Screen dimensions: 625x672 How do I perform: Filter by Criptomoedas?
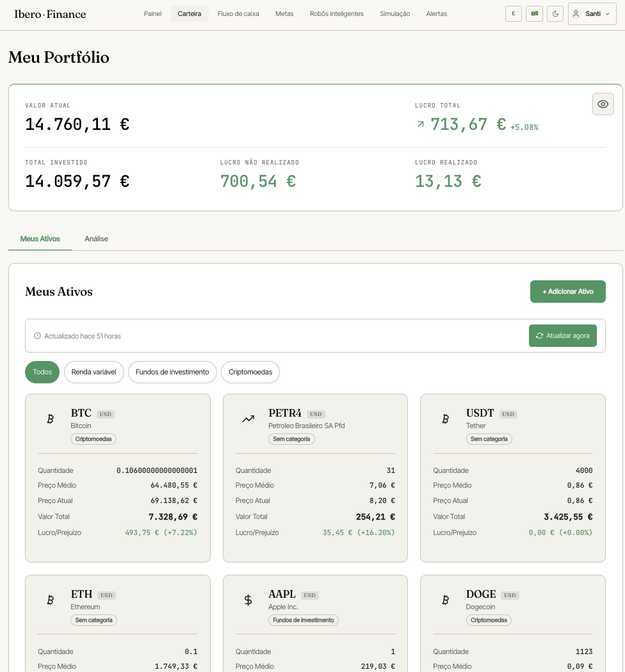250,372
